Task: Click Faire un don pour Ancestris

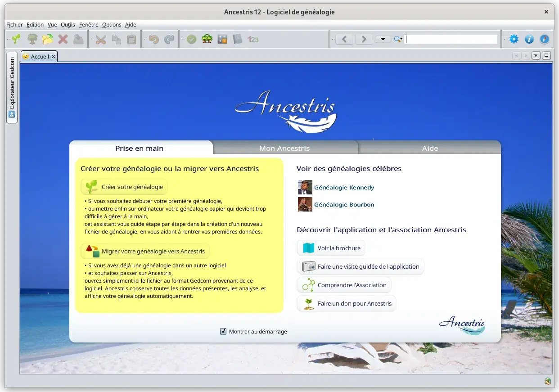Action: point(347,303)
